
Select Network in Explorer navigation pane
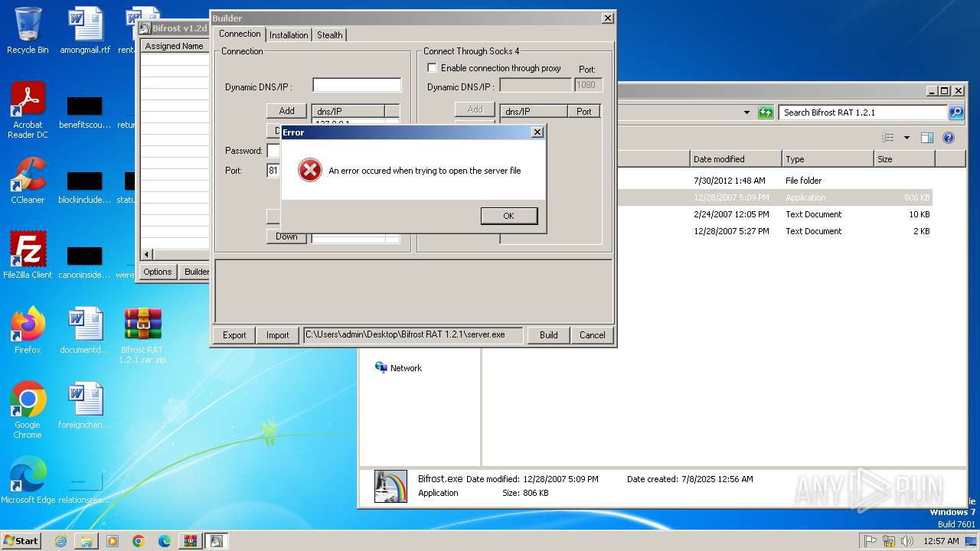(x=398, y=368)
